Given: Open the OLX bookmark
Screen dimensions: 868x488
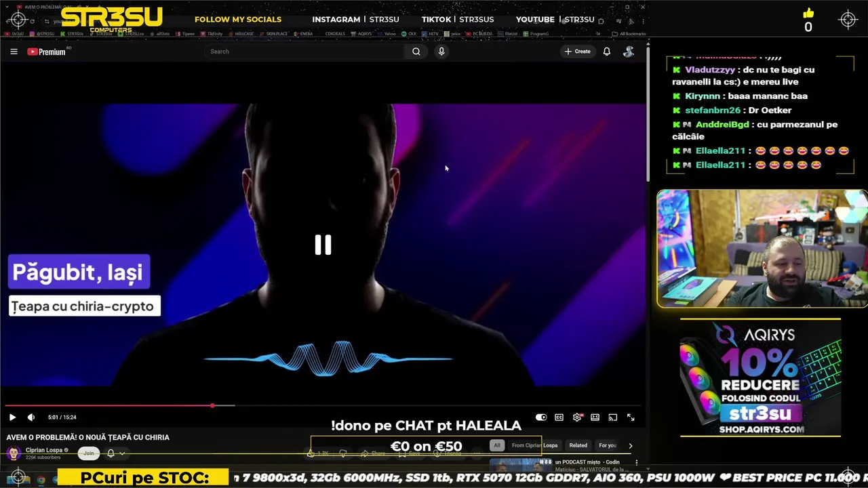Looking at the screenshot, I should (409, 34).
